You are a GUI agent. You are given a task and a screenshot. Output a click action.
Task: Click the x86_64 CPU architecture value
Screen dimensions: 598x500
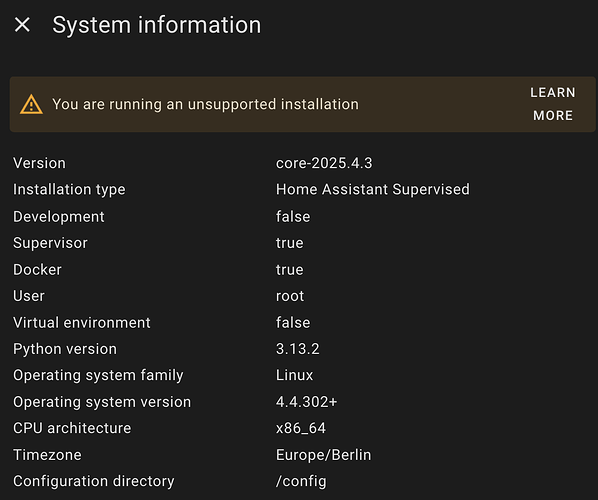pyautogui.click(x=301, y=428)
